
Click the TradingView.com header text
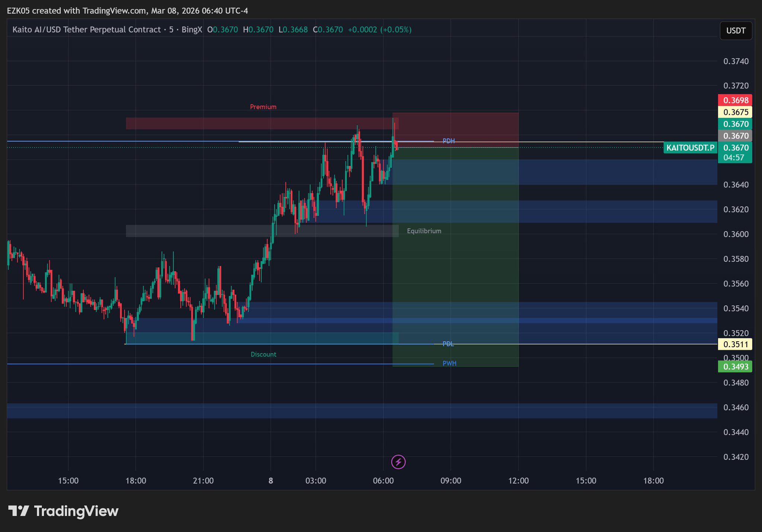(x=114, y=11)
